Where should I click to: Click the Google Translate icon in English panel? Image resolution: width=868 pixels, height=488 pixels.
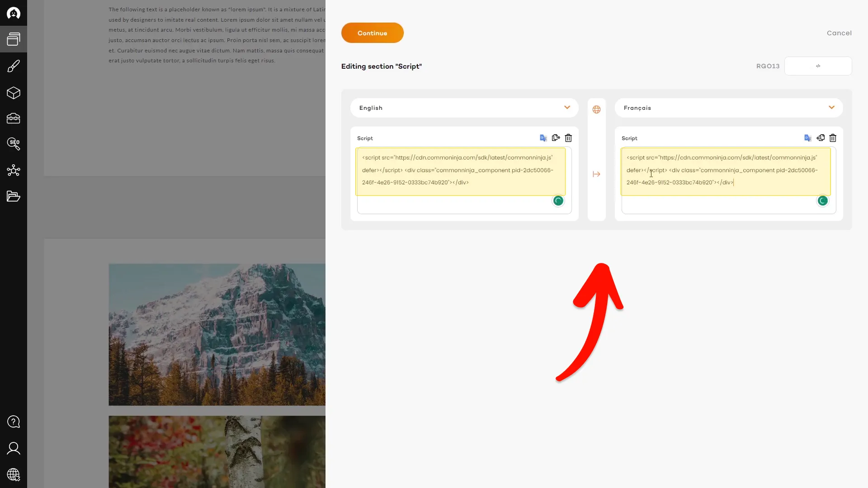tap(543, 138)
